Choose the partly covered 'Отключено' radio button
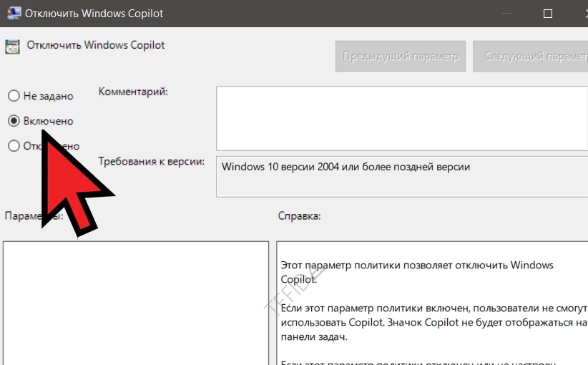Image resolution: width=588 pixels, height=365 pixels. pos(14,145)
